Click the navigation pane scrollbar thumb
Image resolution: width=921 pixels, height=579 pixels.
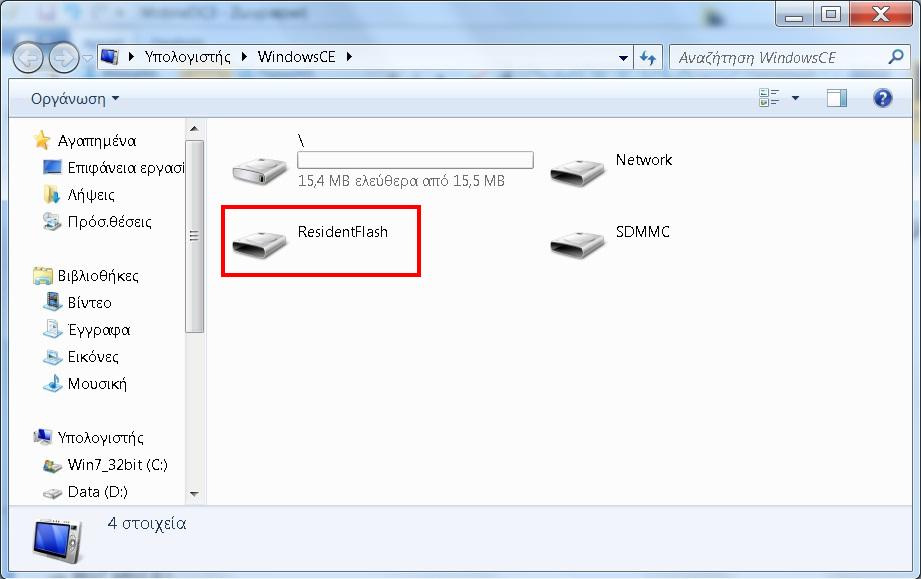(x=194, y=236)
